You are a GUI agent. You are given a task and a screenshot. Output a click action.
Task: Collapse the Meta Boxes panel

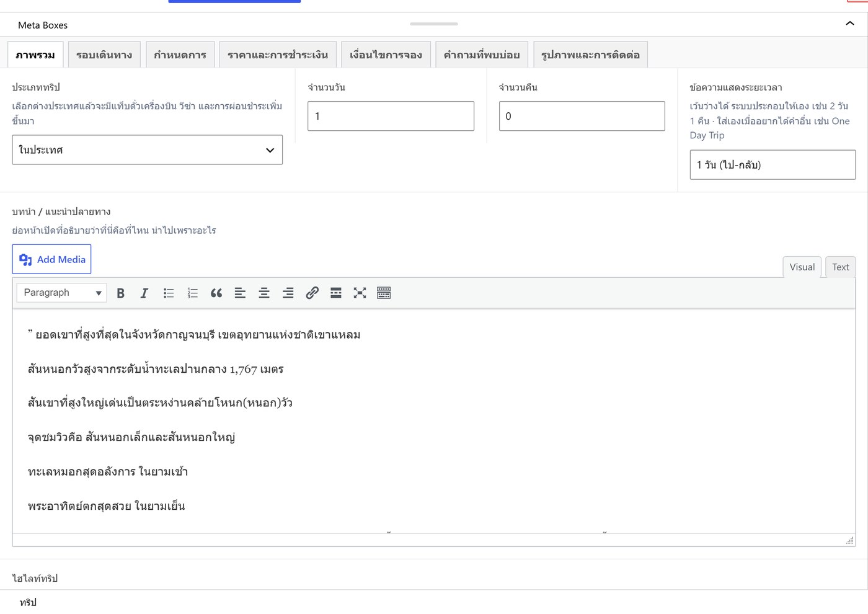coord(850,24)
